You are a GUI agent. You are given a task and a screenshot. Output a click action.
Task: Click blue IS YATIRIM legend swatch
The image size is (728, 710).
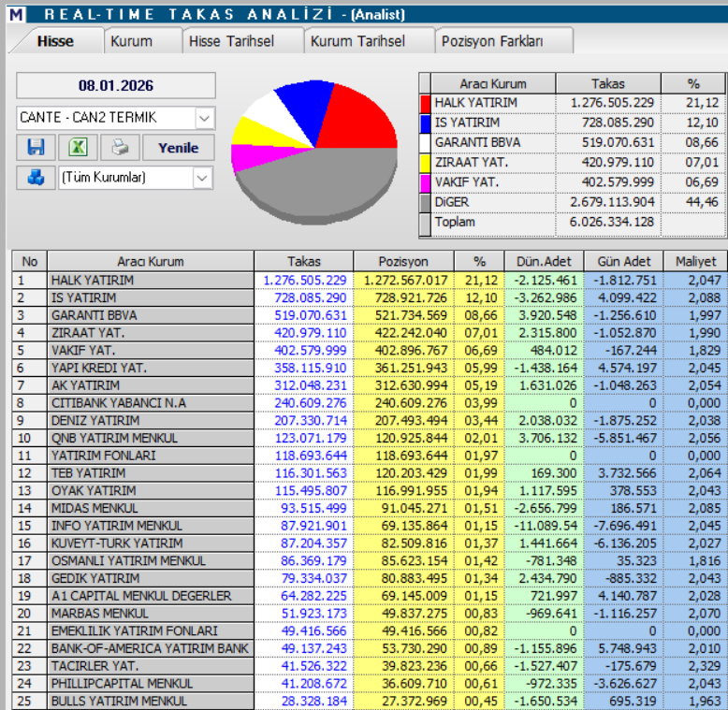tap(425, 123)
